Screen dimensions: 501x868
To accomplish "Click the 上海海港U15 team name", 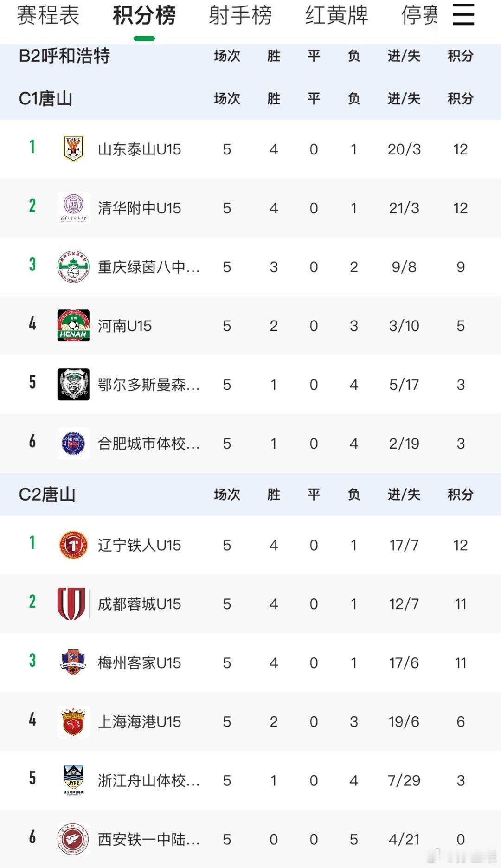I will pos(139,722).
